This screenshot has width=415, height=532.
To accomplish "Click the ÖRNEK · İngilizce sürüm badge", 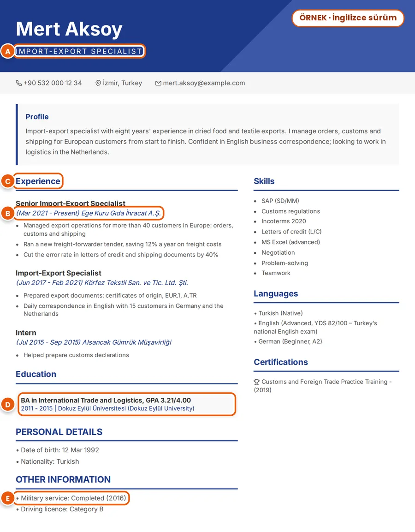I will [x=348, y=18].
